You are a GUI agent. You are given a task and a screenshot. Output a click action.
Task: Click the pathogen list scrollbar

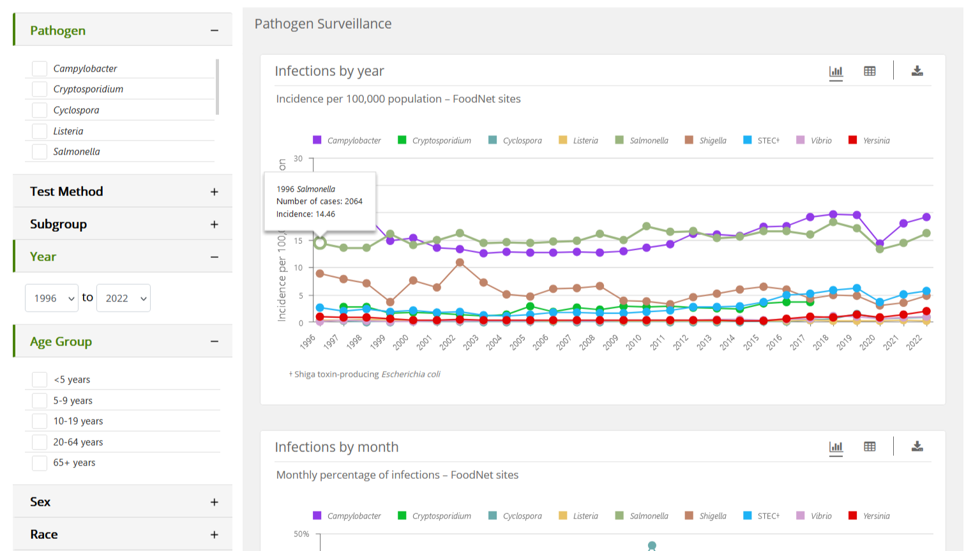click(218, 87)
